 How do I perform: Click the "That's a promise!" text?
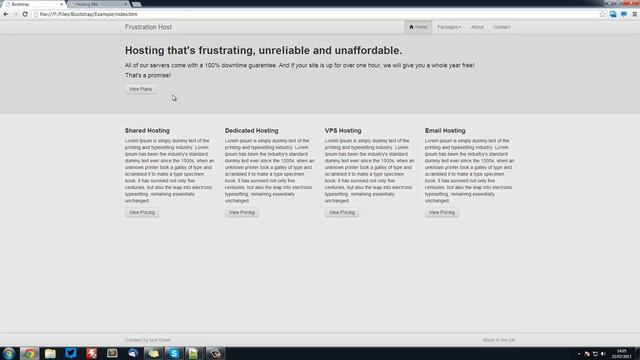[x=148, y=76]
